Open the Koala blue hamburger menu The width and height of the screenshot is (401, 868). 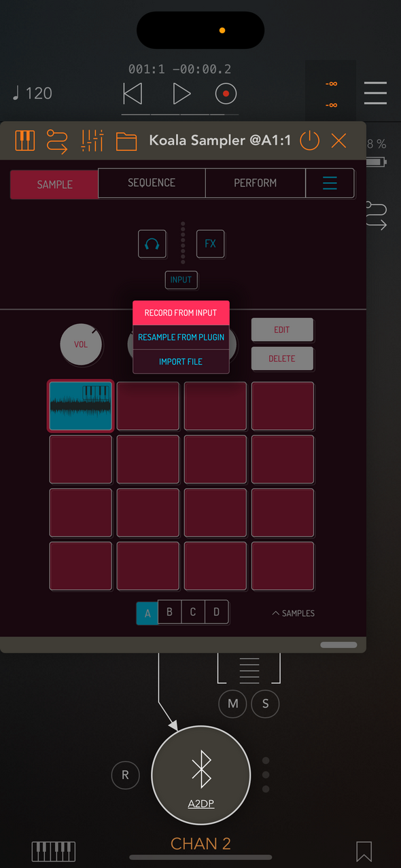click(x=330, y=183)
